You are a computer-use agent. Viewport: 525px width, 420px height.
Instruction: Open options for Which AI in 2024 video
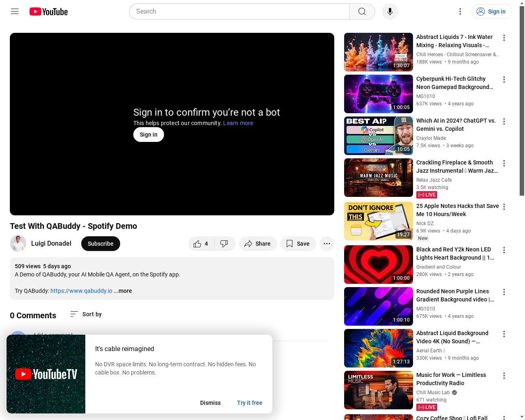[504, 121]
